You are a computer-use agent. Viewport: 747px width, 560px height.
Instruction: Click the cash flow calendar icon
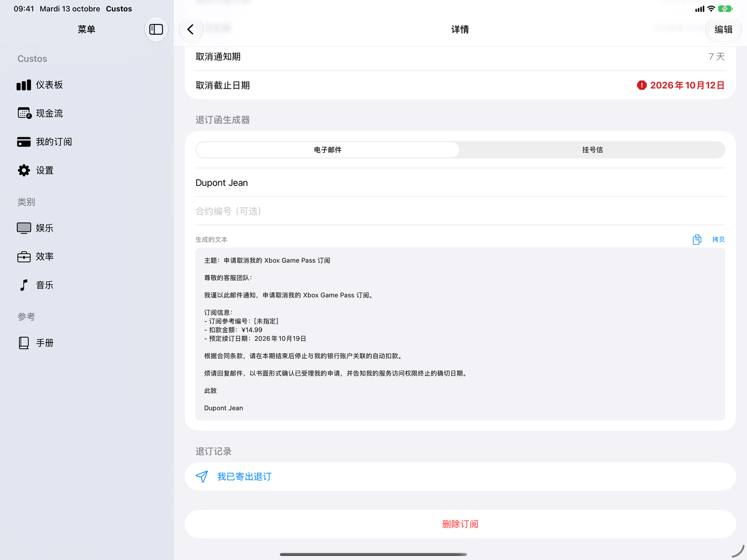[24, 113]
